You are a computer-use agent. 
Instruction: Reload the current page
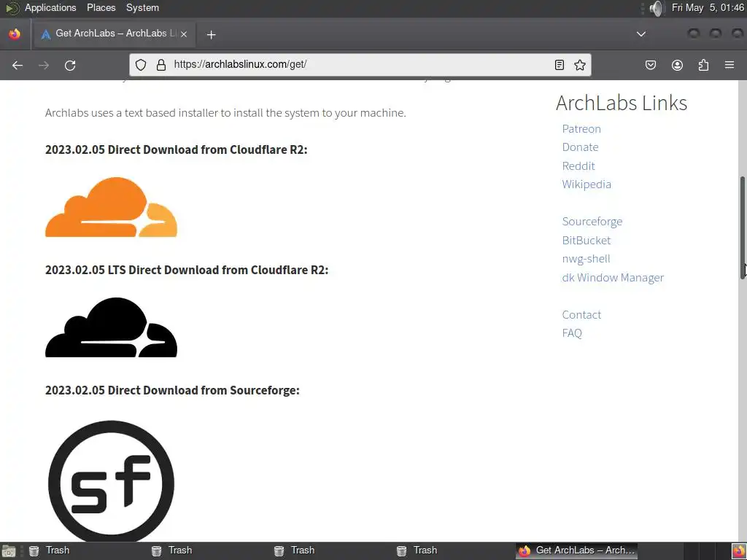click(x=70, y=65)
